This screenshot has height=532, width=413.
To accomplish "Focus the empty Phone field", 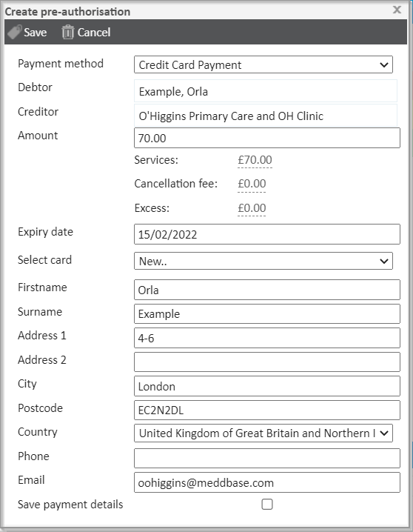I will 267,459.
